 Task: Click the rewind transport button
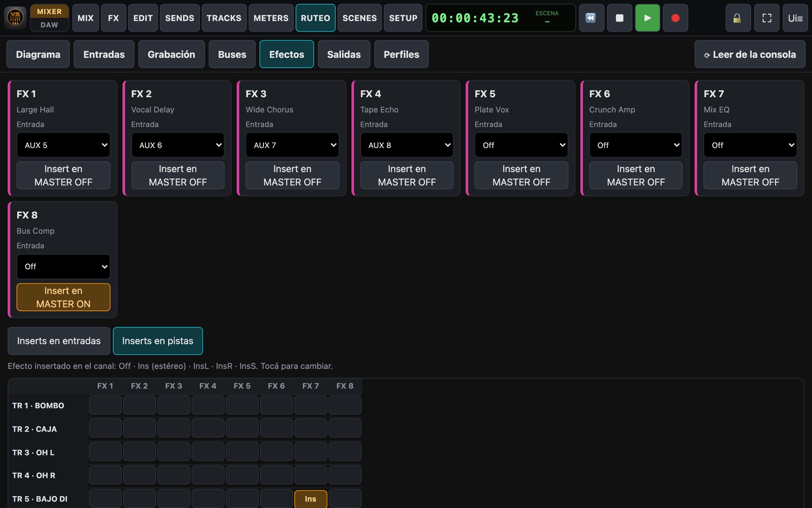pyautogui.click(x=591, y=18)
